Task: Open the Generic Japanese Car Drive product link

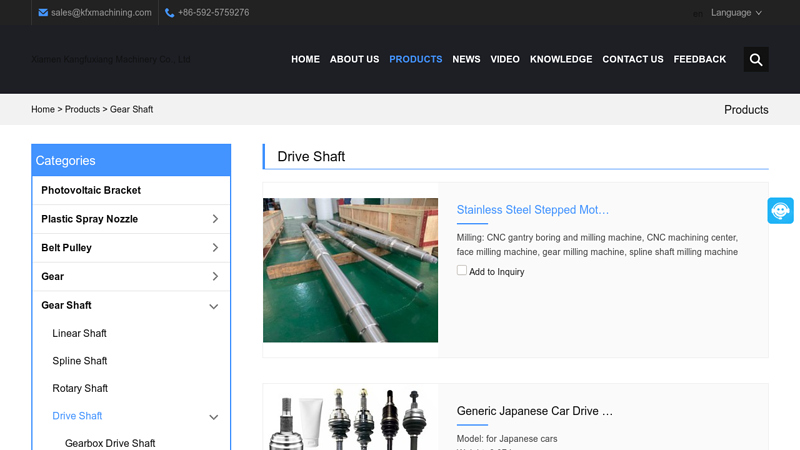Action: pyautogui.click(x=535, y=411)
